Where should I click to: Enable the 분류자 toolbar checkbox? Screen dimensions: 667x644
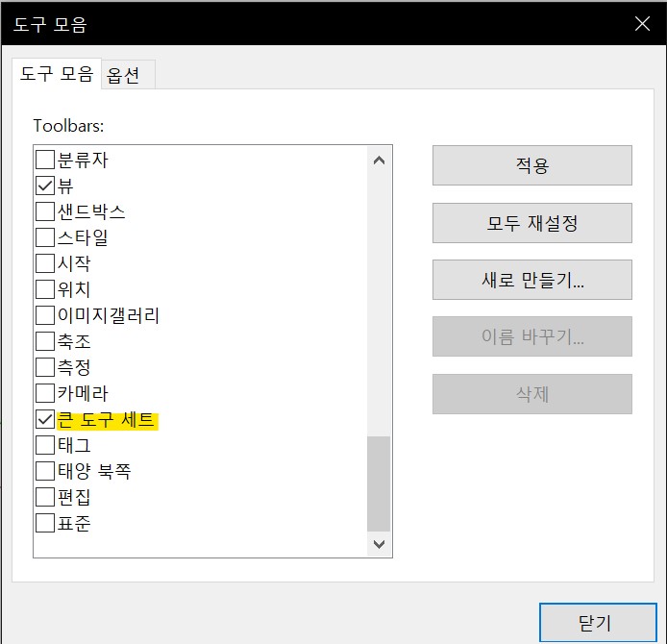click(45, 160)
